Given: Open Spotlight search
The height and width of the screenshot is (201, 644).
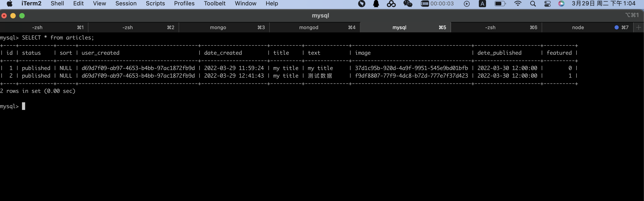Looking at the screenshot, I should point(533,4).
